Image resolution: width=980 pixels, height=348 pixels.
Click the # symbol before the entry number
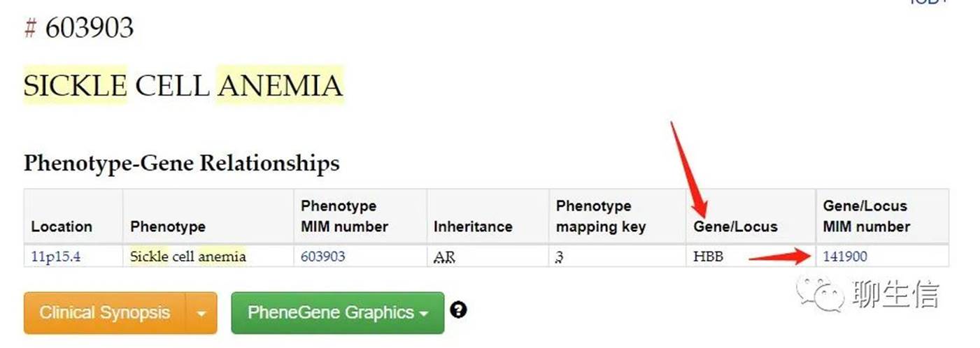(x=30, y=28)
